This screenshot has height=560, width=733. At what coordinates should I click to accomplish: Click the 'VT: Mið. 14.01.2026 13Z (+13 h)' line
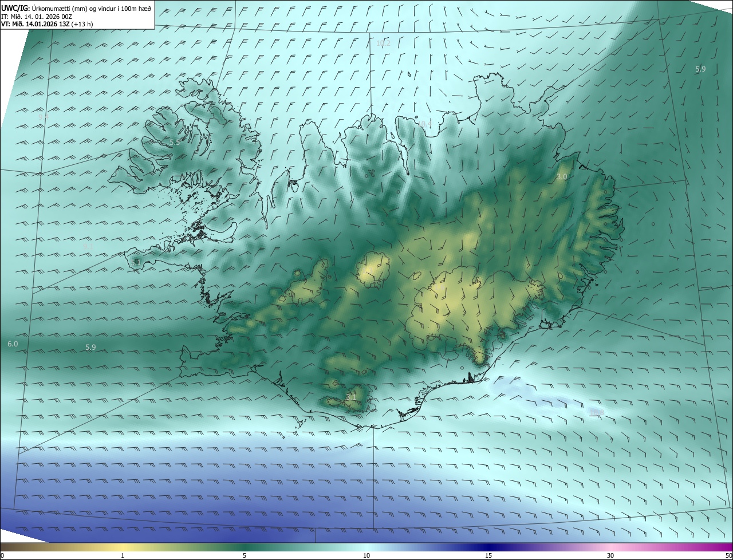[47, 24]
